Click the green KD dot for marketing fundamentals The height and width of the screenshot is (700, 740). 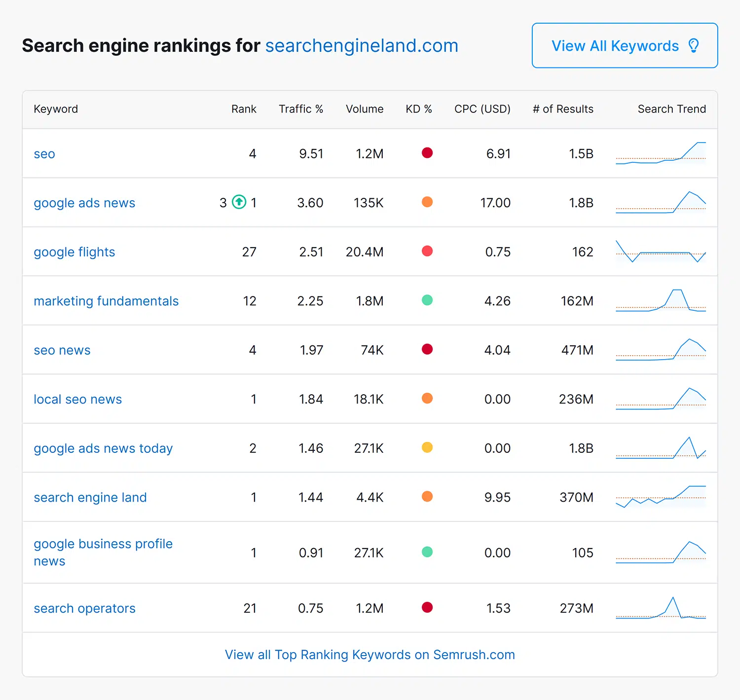point(427,300)
